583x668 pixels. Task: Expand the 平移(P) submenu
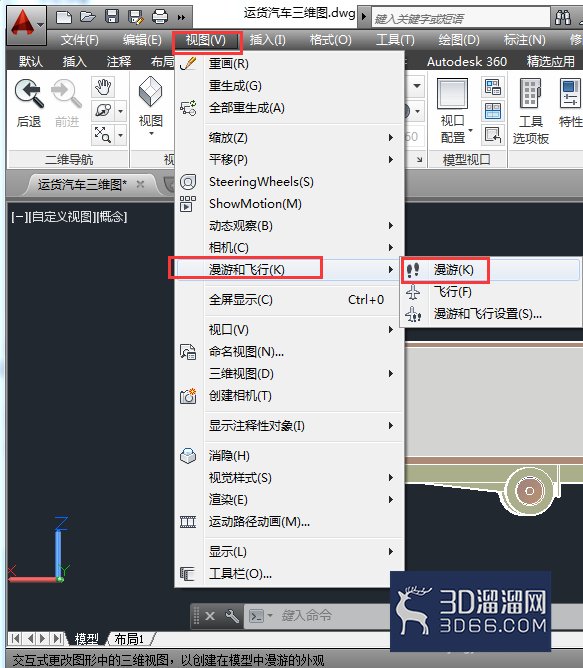click(290, 160)
